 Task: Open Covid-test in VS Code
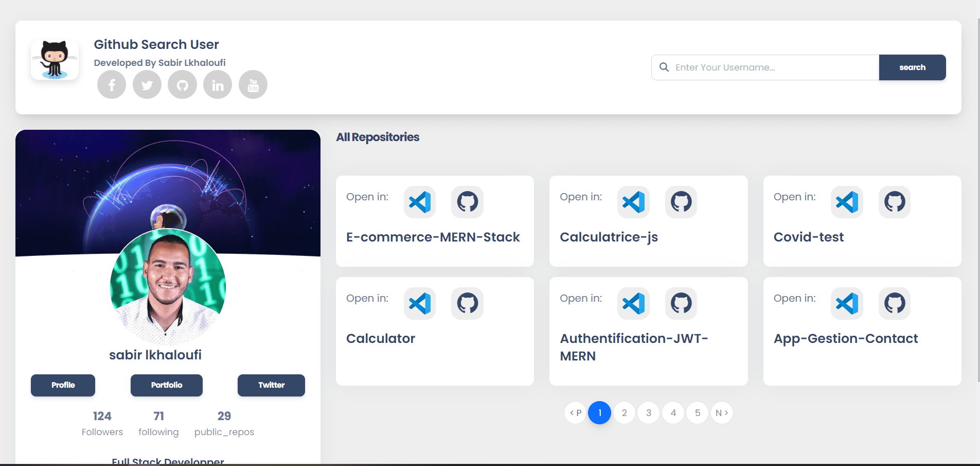coord(847,202)
